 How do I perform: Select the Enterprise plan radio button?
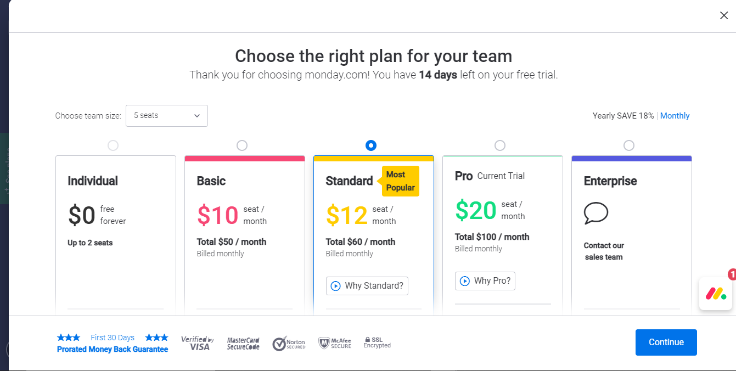coord(629,146)
